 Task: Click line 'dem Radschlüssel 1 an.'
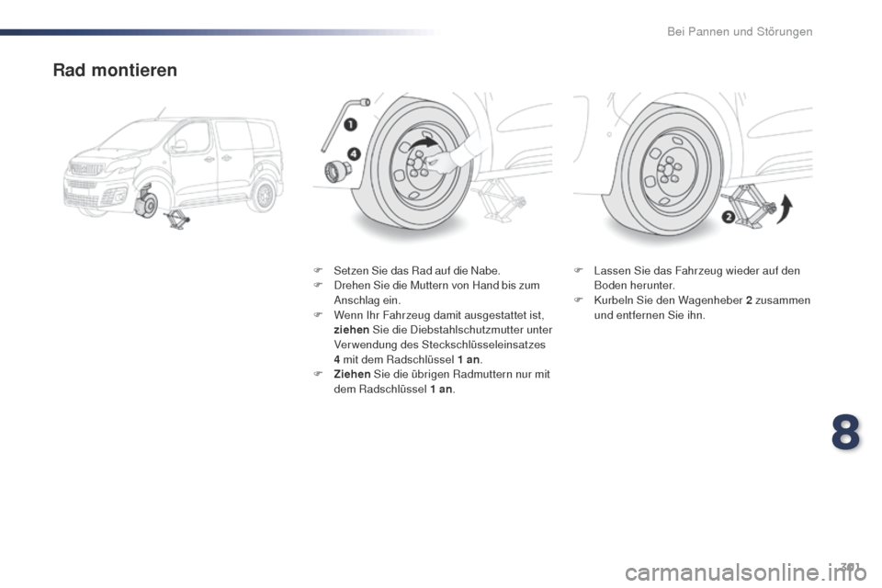tap(394, 390)
